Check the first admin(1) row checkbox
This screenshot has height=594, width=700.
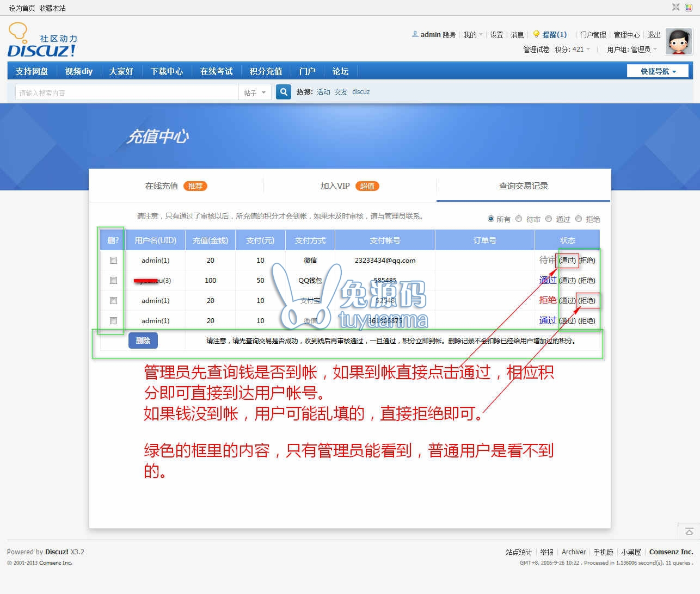113,261
